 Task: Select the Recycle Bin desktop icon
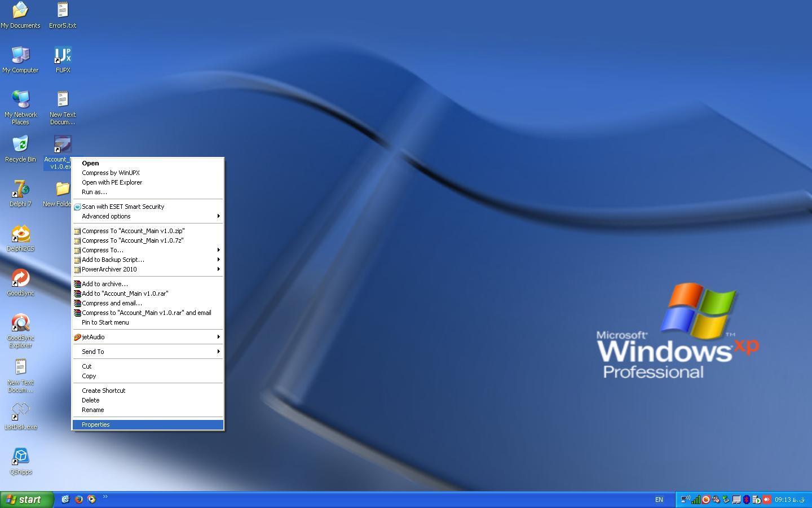(x=20, y=145)
